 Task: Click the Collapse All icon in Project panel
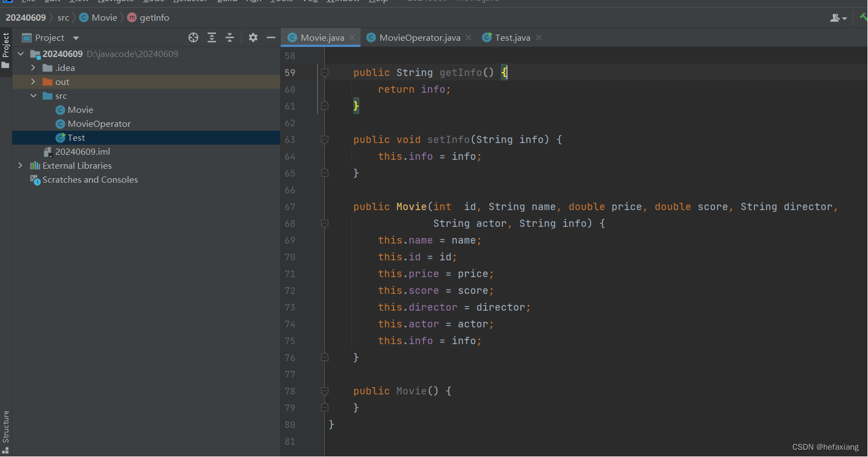point(230,37)
